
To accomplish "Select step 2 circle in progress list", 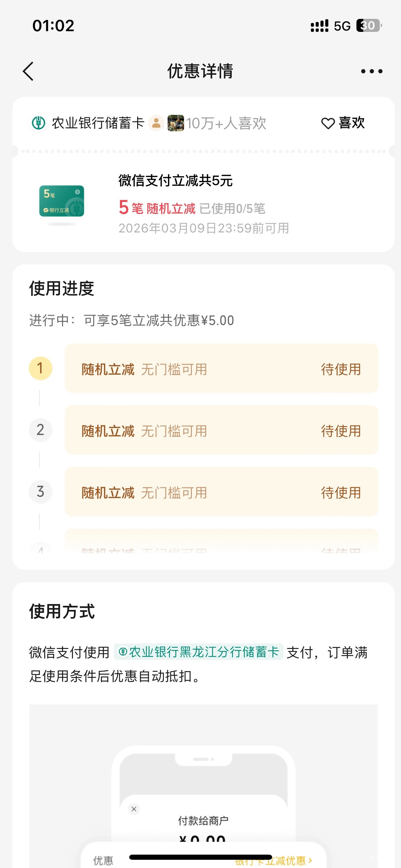I will [x=40, y=430].
